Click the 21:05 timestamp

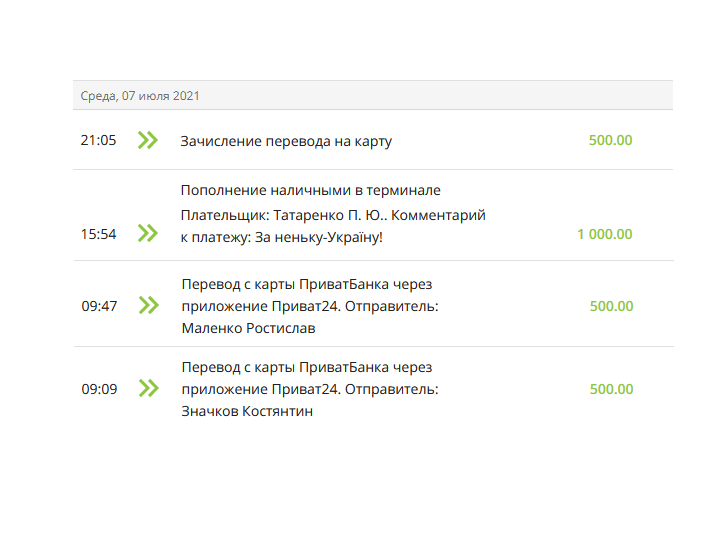tap(98, 140)
